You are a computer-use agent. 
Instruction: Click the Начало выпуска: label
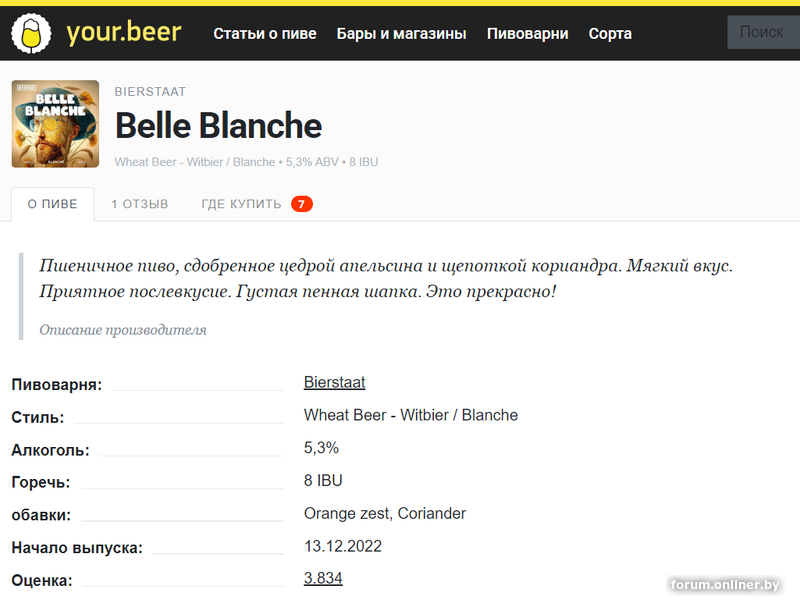(x=77, y=548)
